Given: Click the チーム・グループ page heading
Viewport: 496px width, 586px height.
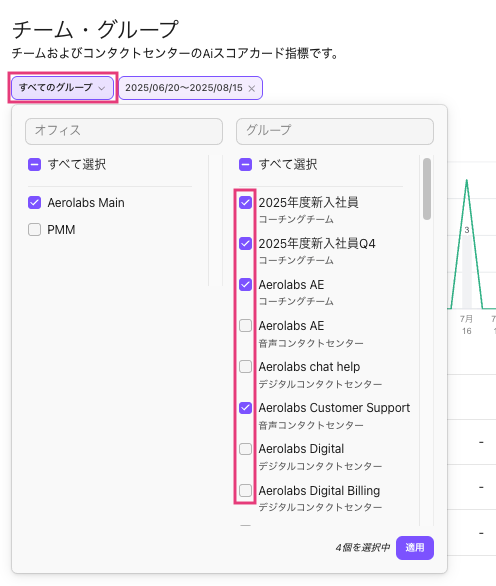Looking at the screenshot, I should tap(95, 30).
